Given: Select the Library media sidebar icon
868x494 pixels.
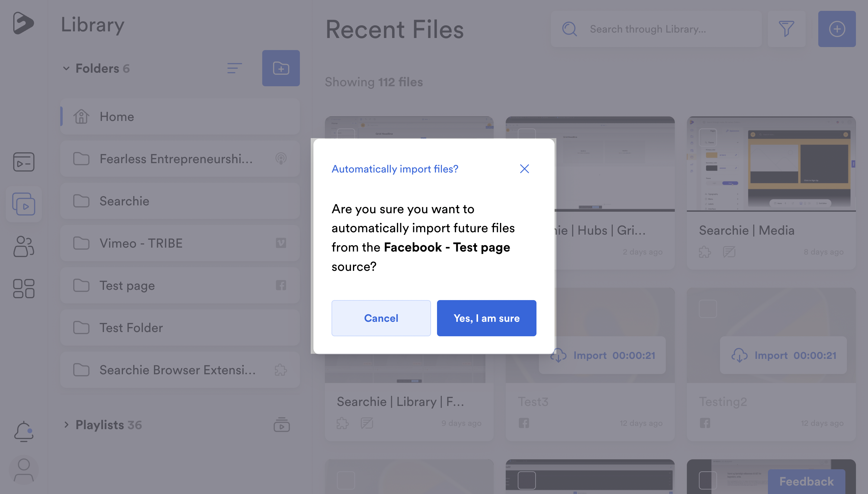Looking at the screenshot, I should tap(24, 204).
